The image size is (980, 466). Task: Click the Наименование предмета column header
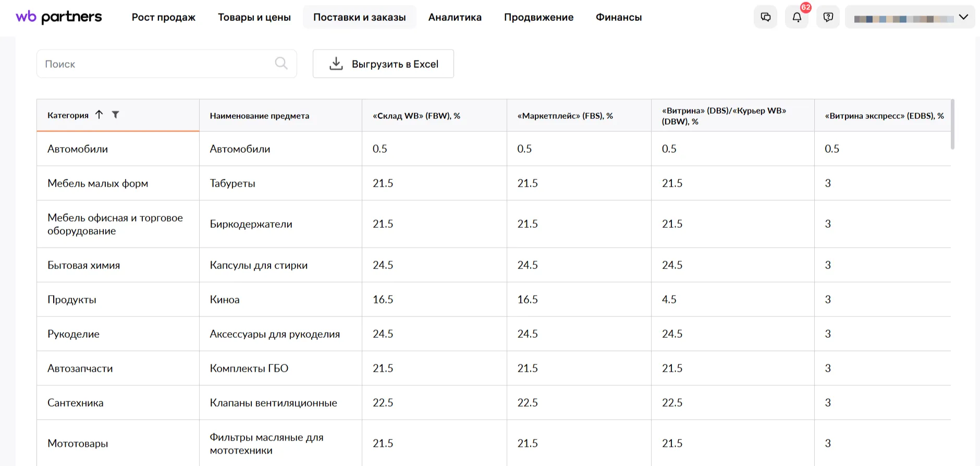click(259, 116)
